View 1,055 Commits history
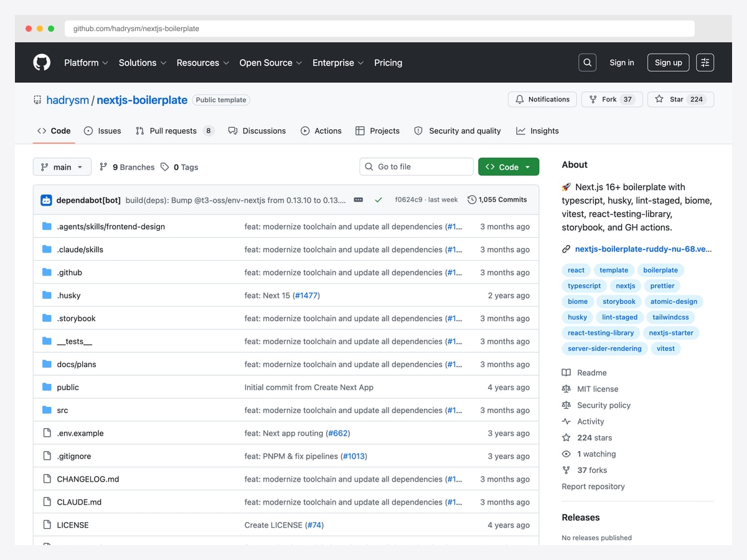This screenshot has height=560, width=747. pos(497,200)
